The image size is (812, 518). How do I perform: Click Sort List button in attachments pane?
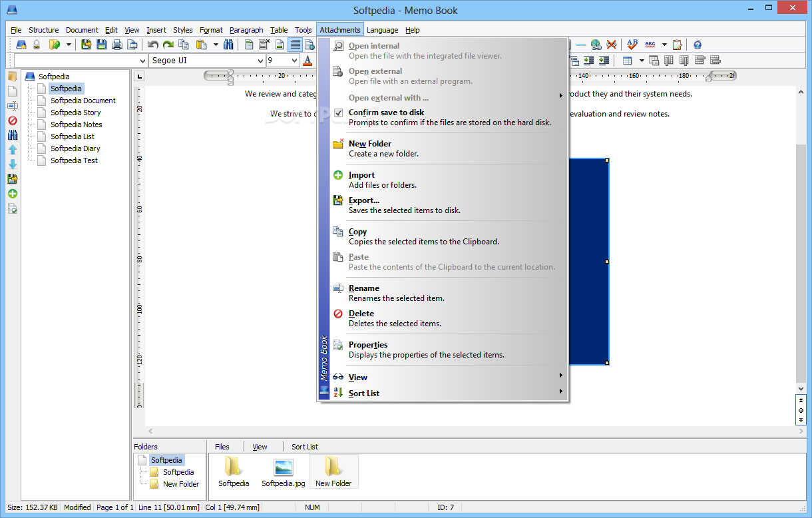[305, 447]
